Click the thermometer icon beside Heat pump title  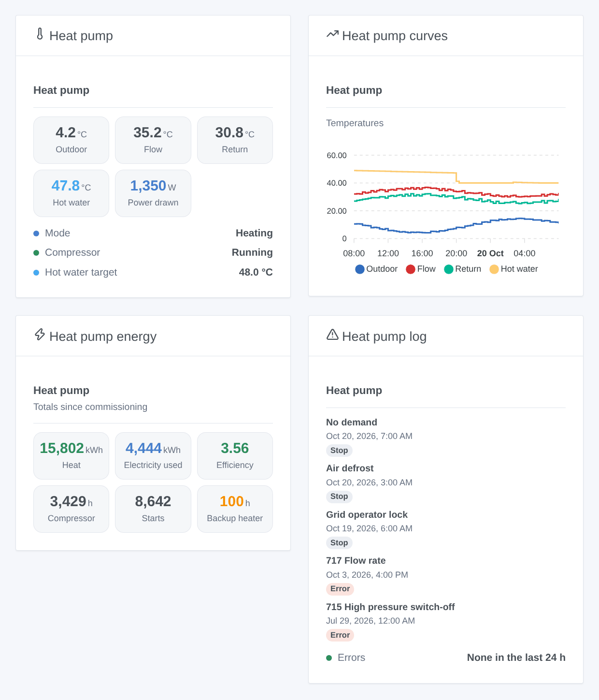(x=40, y=34)
